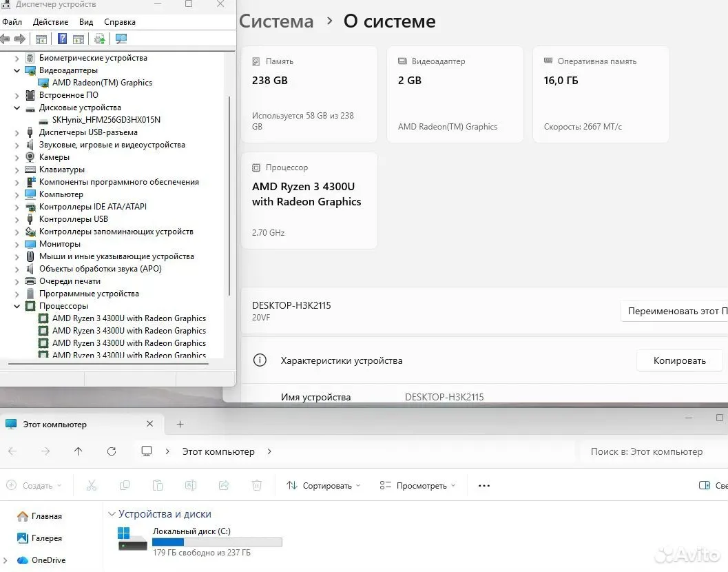
Task: Open chevron after Этот компьютер in address bar
Action: coord(269,451)
